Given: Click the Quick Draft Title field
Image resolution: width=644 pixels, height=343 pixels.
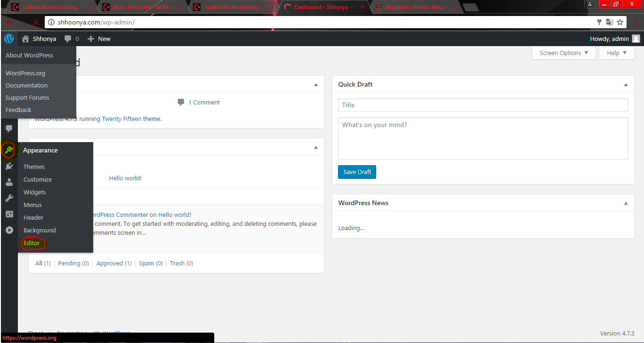Looking at the screenshot, I should point(483,105).
